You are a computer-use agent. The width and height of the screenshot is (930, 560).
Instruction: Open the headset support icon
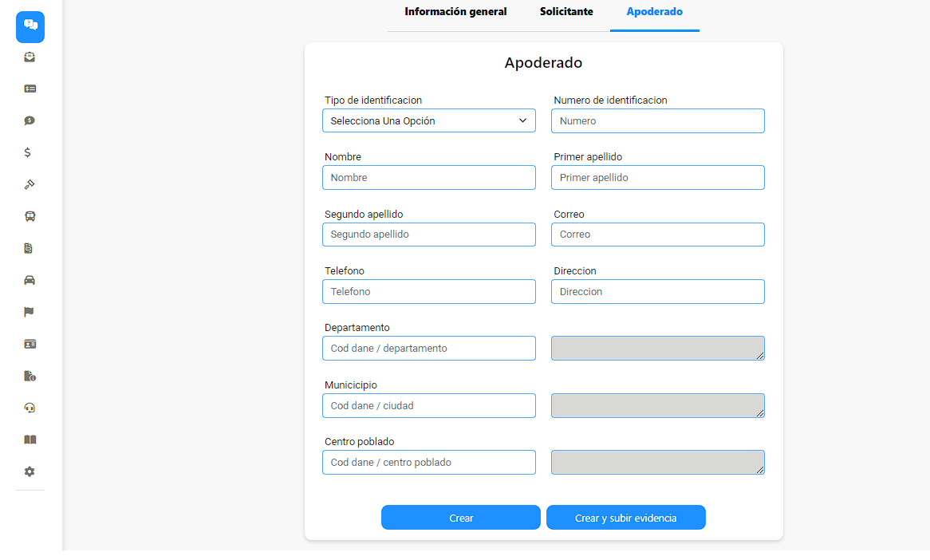coord(30,408)
